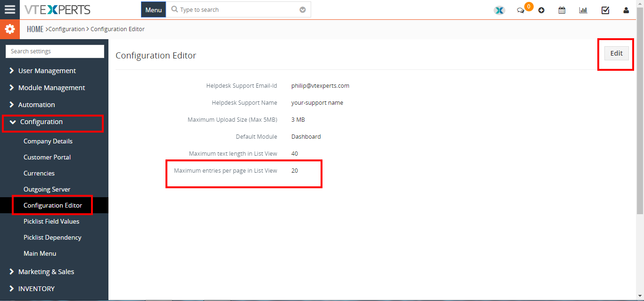Click the Dashboard default module value
This screenshot has height=301, width=644.
click(306, 137)
